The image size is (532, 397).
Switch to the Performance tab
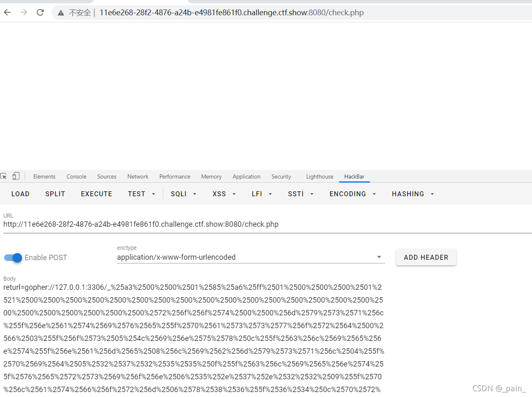click(x=175, y=176)
